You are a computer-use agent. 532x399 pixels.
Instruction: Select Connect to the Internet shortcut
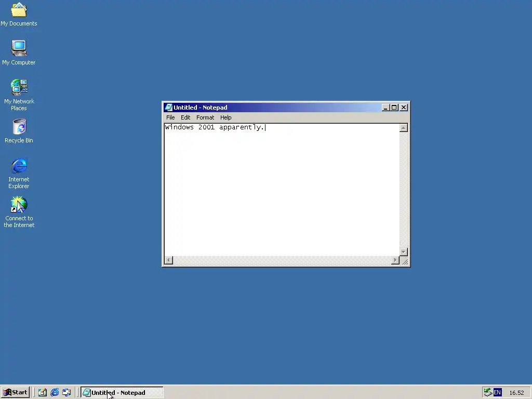click(19, 212)
